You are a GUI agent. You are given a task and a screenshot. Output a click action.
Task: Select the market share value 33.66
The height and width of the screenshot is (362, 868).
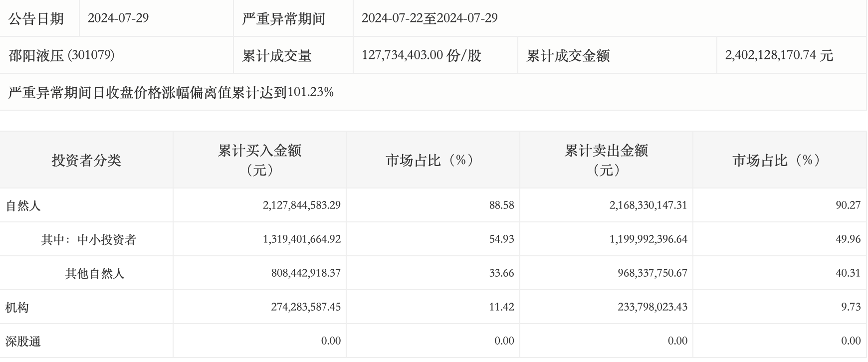502,273
